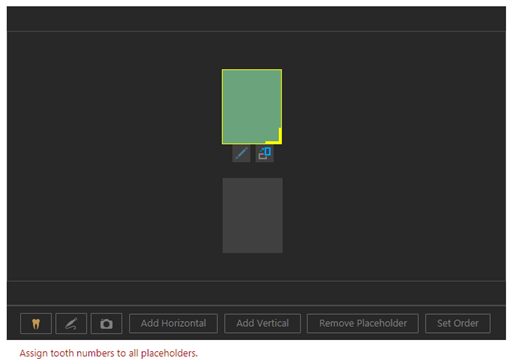Viewport: 513px width, 362px height.
Task: Choose the camera capture icon
Action: coord(106,323)
